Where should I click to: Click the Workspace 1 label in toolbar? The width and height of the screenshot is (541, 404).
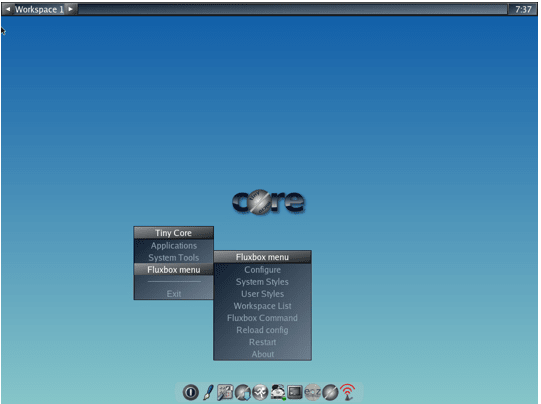[39, 9]
